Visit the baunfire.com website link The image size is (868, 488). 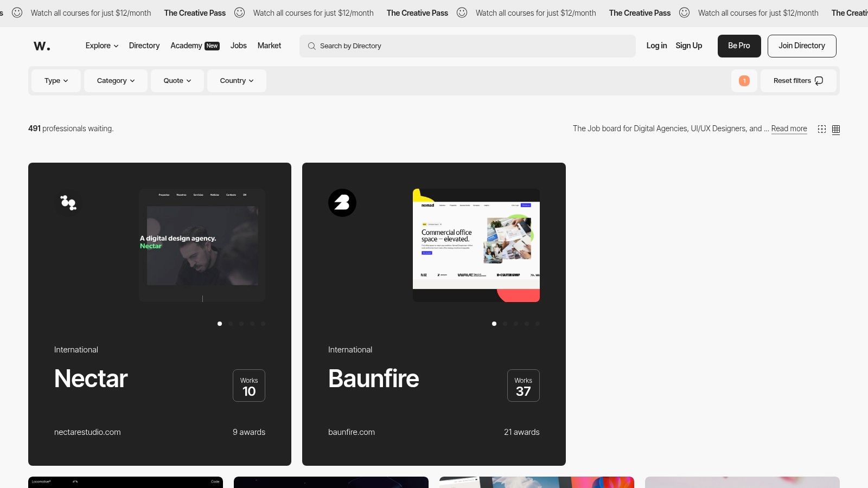[x=351, y=432]
